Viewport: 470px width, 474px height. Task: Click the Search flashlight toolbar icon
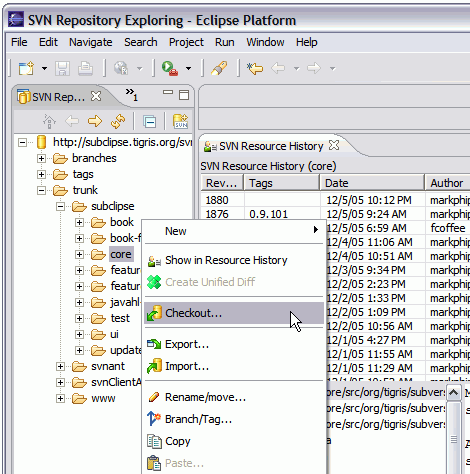click(219, 68)
